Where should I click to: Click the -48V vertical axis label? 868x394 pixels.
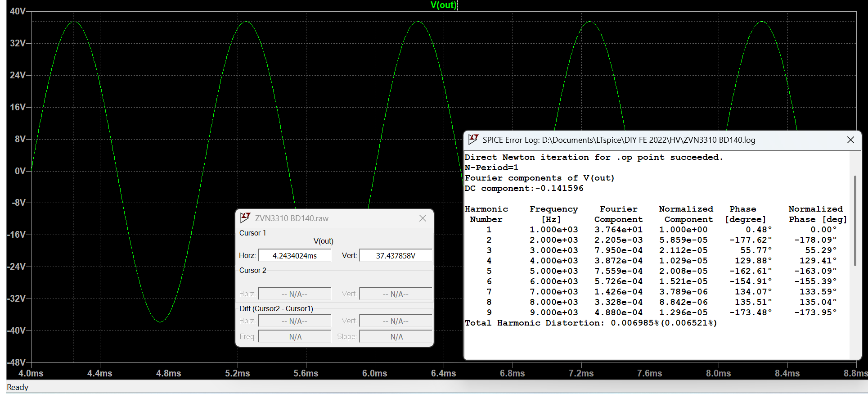pos(17,362)
